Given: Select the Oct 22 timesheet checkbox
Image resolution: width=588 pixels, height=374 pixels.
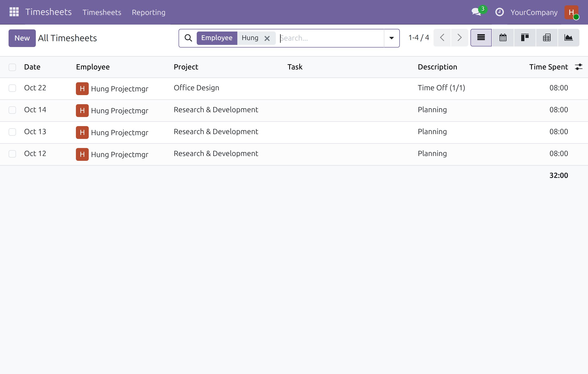Looking at the screenshot, I should coord(12,88).
